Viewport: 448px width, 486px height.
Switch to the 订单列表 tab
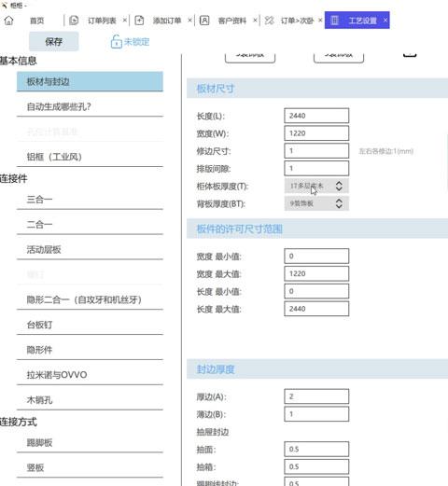coord(102,21)
